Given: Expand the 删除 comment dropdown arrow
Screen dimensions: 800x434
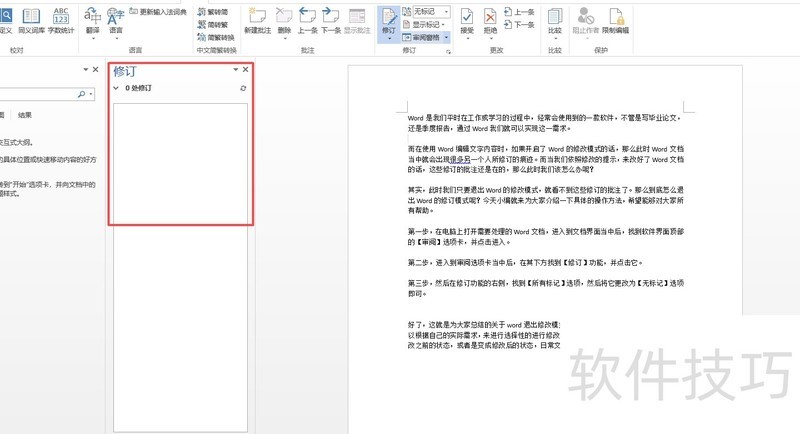Looking at the screenshot, I should [285, 38].
